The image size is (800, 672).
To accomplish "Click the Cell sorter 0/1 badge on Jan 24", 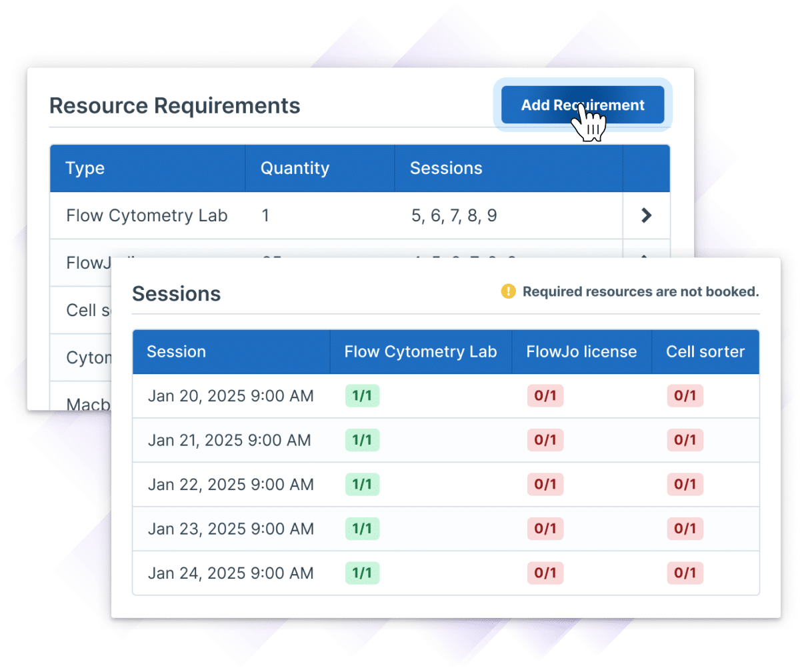I will pos(685,573).
